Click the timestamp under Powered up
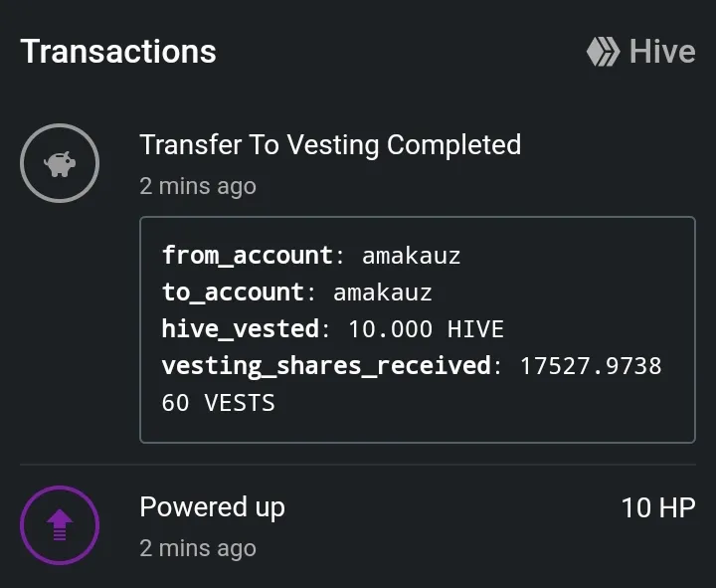This screenshot has width=716, height=588. click(x=198, y=548)
